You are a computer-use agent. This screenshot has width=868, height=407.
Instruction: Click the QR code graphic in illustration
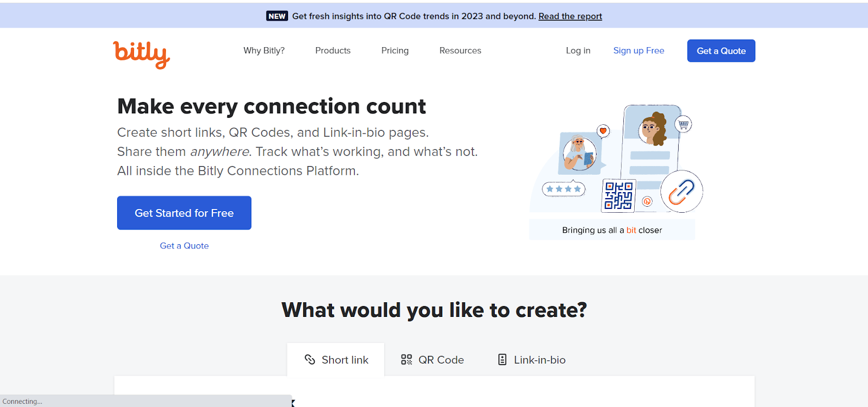[618, 195]
